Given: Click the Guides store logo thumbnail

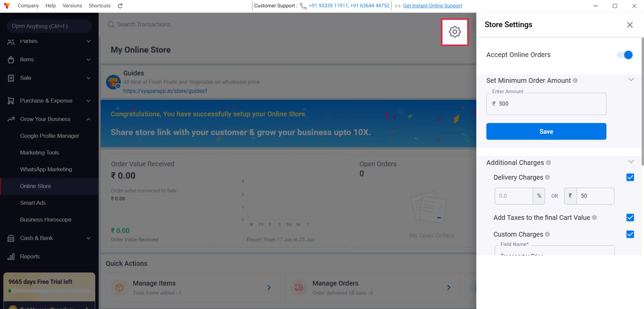Looking at the screenshot, I should pos(113,82).
